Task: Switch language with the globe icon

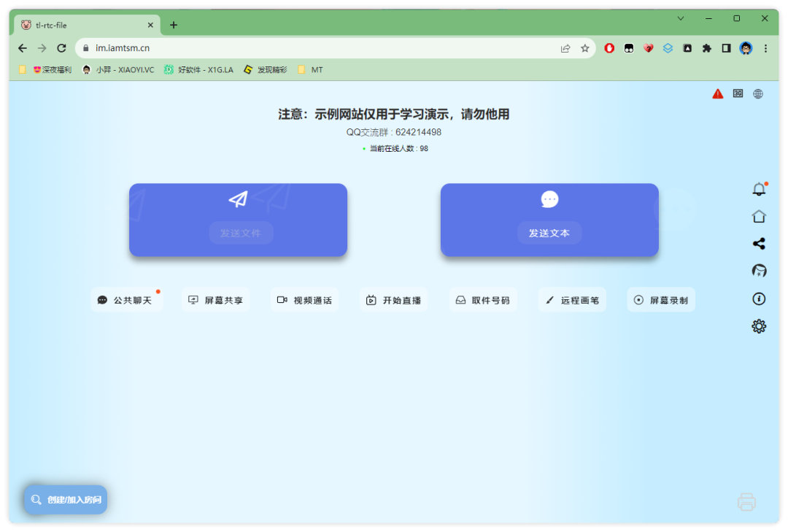Action: [758, 93]
